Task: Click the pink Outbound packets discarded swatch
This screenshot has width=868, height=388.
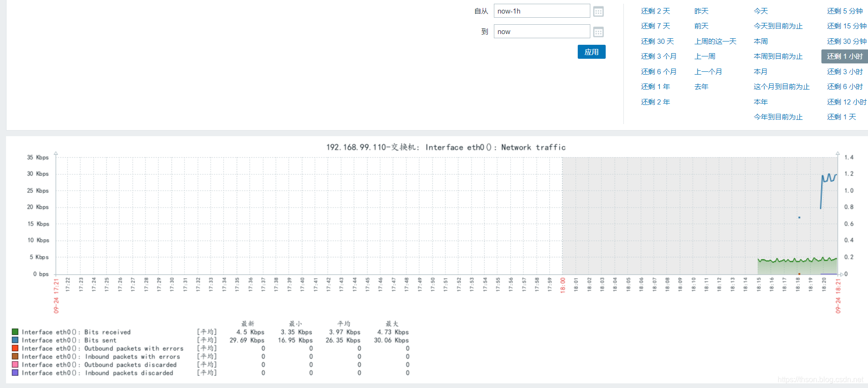Action: point(15,364)
